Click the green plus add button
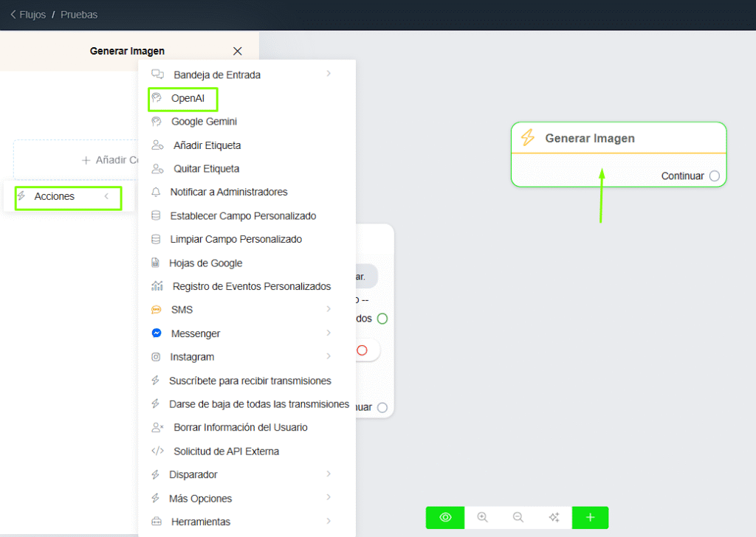 (x=590, y=518)
